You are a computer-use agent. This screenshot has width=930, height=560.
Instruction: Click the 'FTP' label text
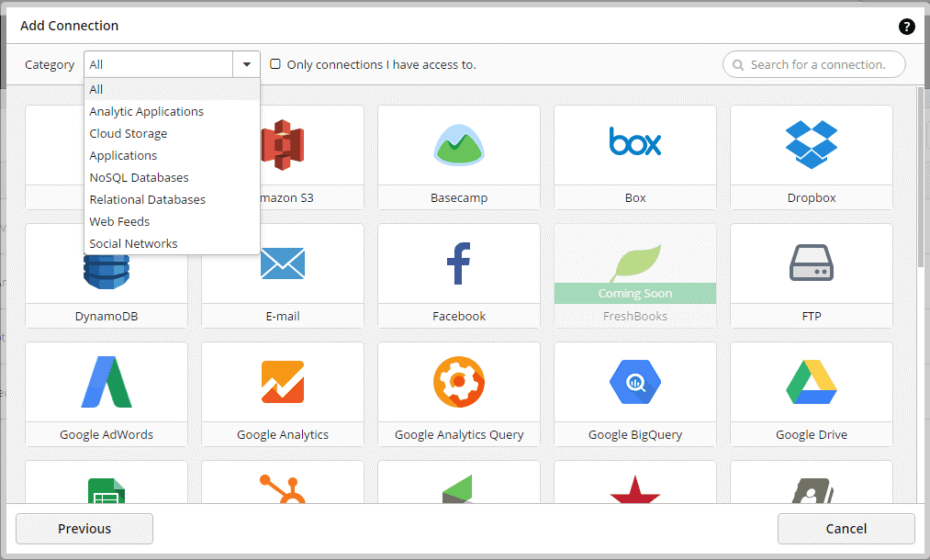click(x=812, y=316)
